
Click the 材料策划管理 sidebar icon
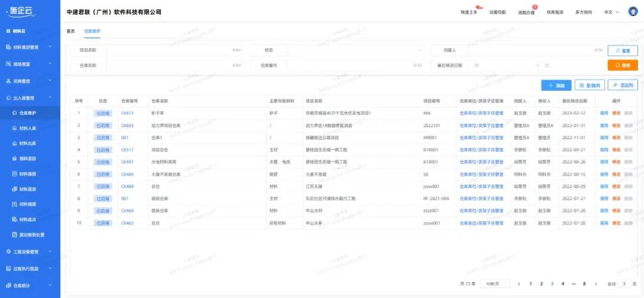[x=8, y=47]
